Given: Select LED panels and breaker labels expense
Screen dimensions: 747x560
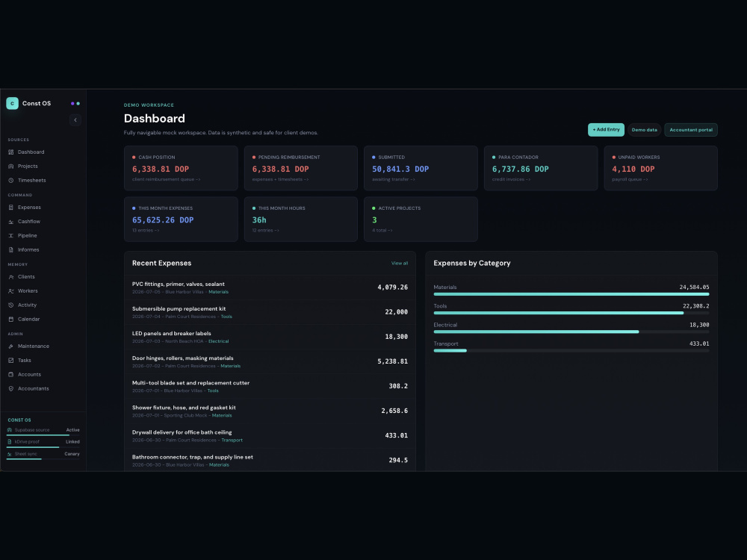Looking at the screenshot, I should pyautogui.click(x=270, y=337).
